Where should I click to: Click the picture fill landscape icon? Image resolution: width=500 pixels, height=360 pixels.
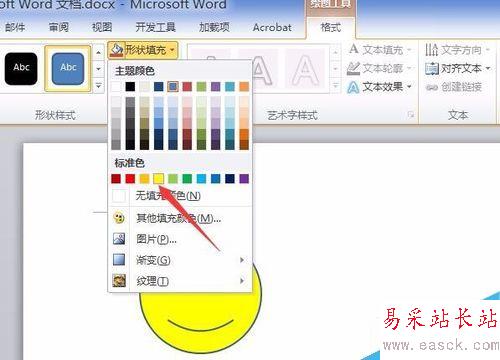click(x=119, y=239)
